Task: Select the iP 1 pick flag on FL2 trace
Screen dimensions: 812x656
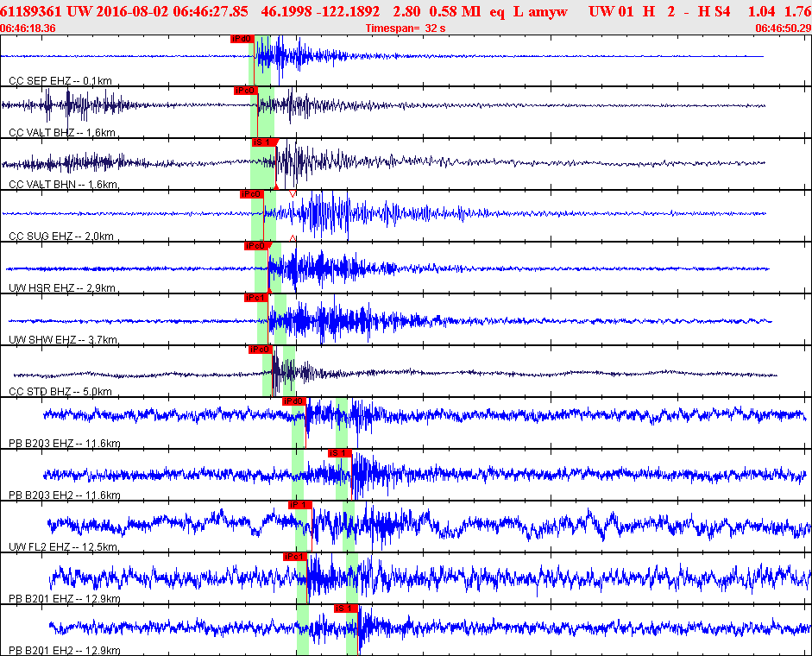Action: coord(299,505)
